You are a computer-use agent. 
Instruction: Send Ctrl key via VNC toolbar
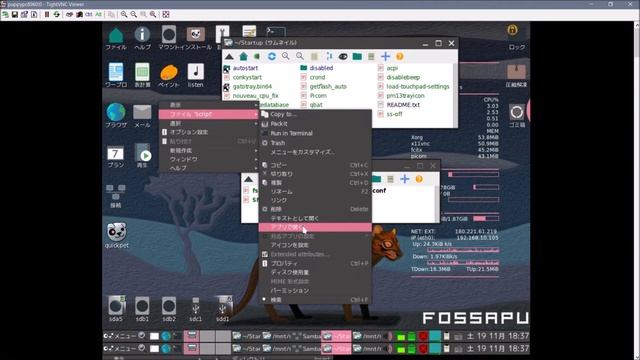pyautogui.click(x=89, y=14)
